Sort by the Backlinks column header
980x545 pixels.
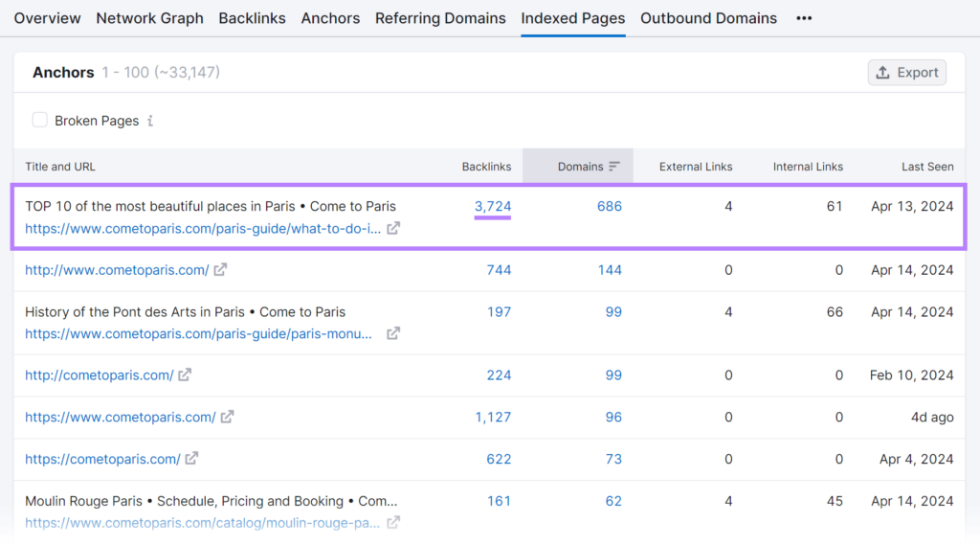click(486, 167)
